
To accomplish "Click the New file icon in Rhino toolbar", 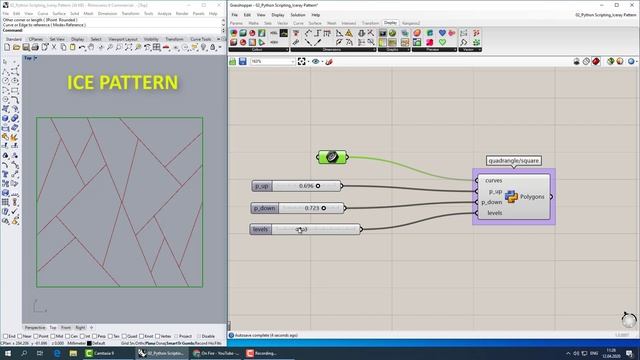I will point(7,47).
